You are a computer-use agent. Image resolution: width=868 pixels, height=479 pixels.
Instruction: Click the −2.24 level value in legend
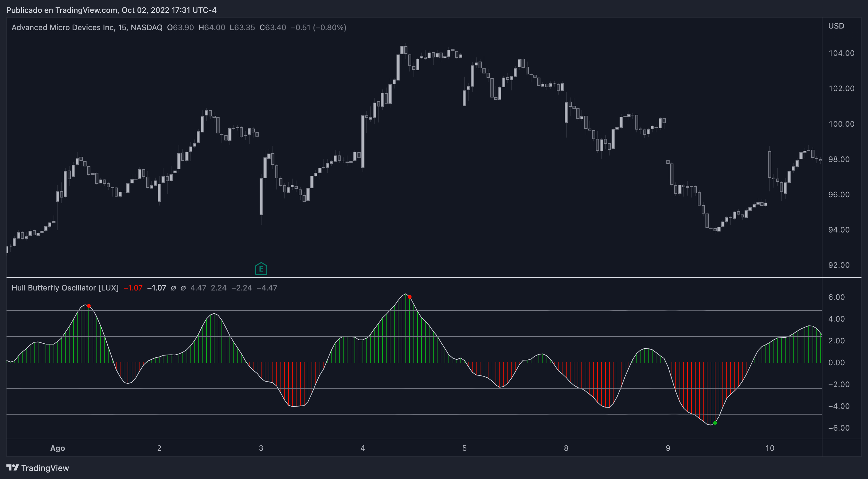point(242,288)
